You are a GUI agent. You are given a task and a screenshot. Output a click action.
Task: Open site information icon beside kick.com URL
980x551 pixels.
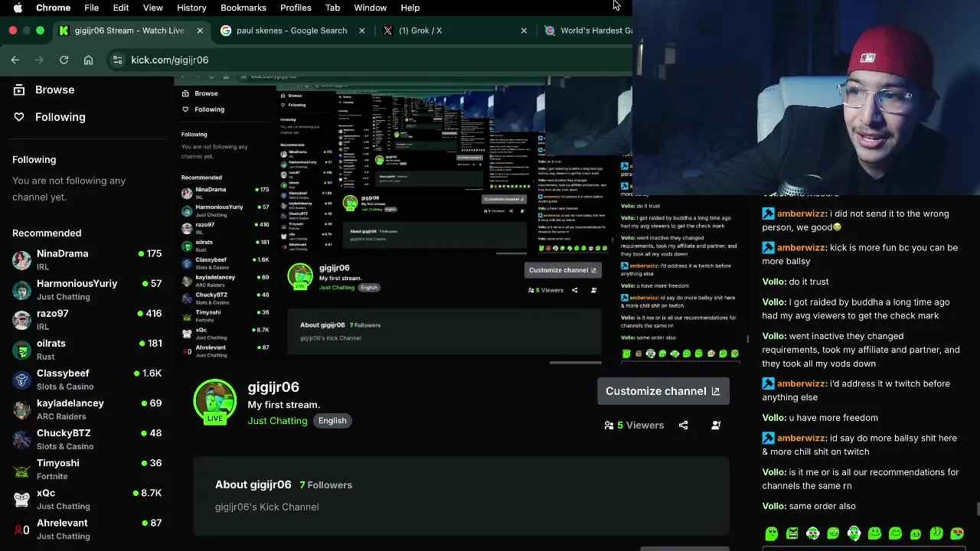tap(116, 60)
